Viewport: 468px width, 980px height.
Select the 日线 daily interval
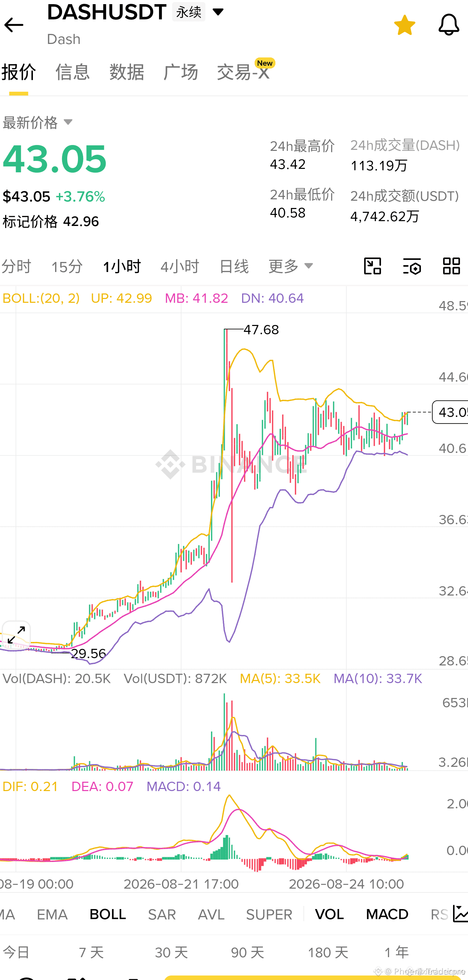pyautogui.click(x=234, y=266)
